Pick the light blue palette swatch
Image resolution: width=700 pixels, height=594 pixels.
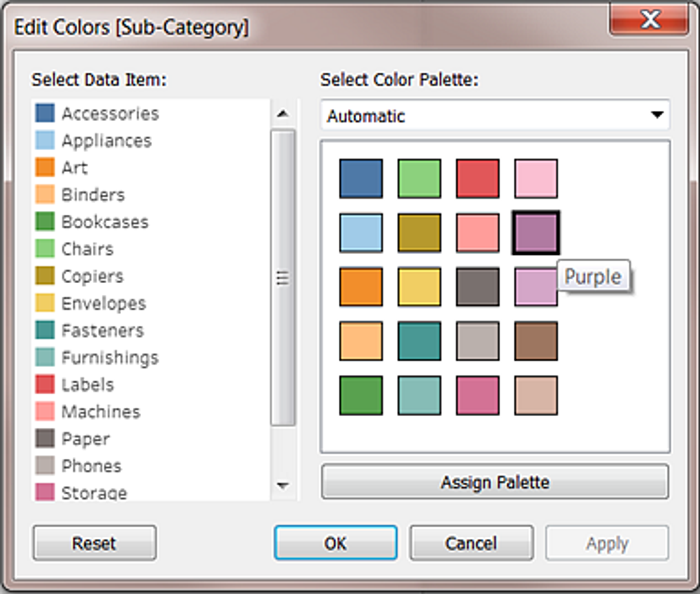pos(361,233)
